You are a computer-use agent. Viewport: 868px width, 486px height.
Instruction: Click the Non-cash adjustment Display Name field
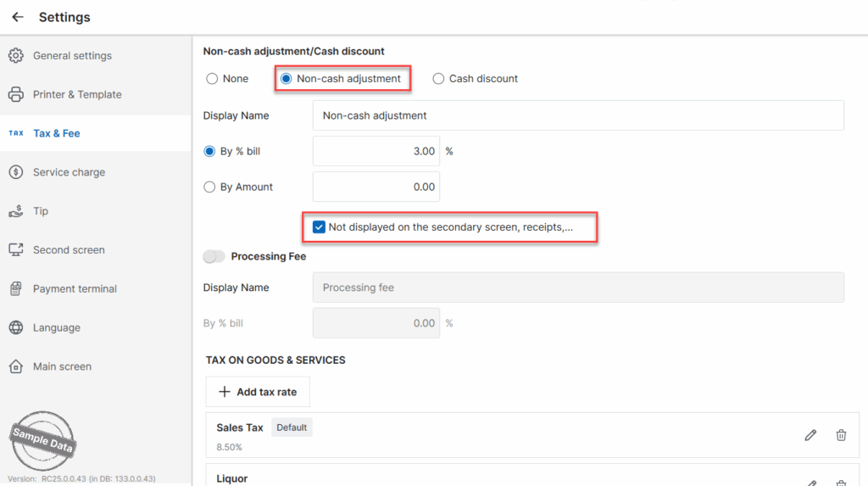point(578,115)
